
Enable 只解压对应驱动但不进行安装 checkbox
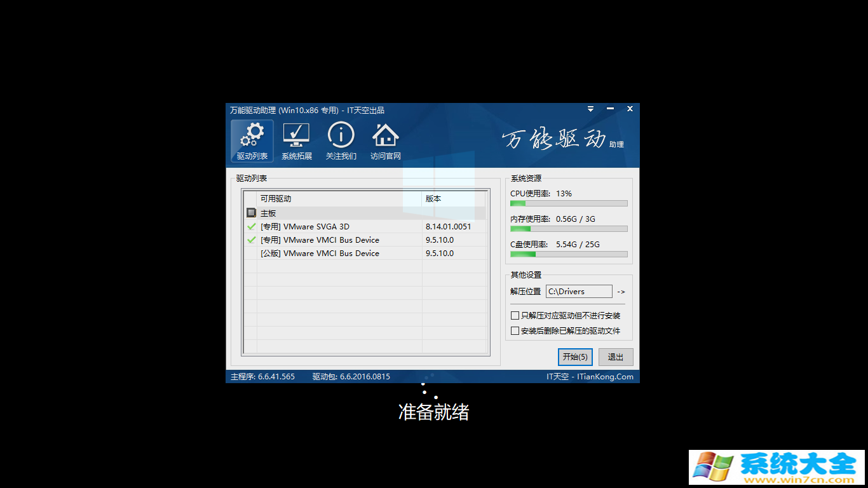tap(515, 316)
